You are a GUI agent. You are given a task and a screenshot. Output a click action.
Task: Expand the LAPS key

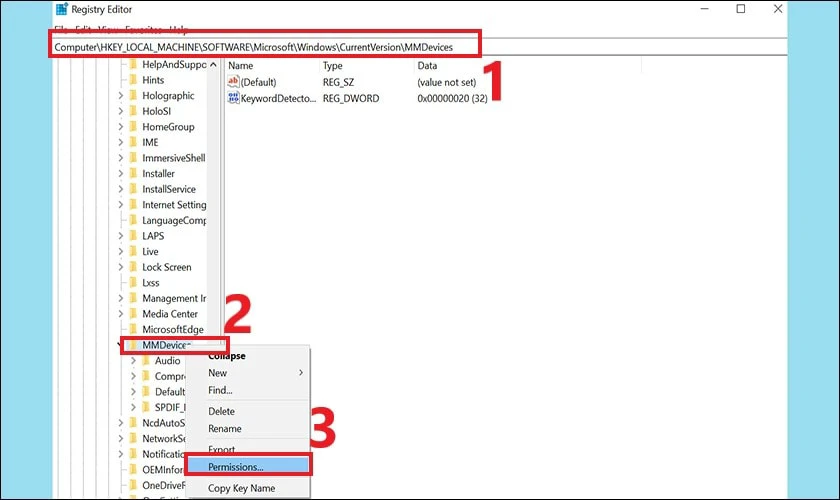click(x=121, y=235)
